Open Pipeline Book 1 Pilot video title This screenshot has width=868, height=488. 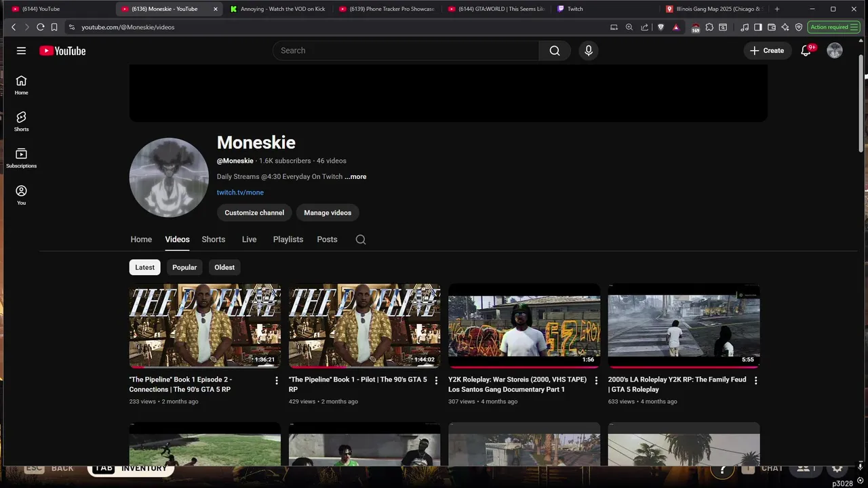click(358, 384)
